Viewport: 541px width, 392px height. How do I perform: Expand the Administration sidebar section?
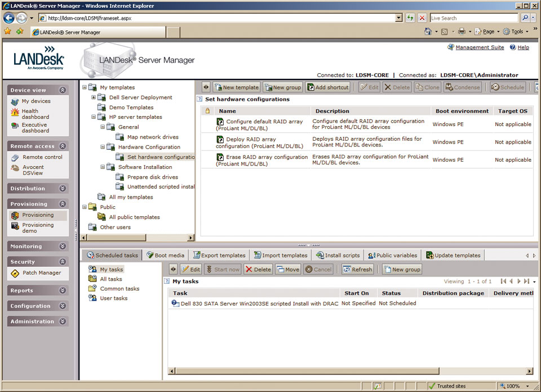(x=63, y=322)
